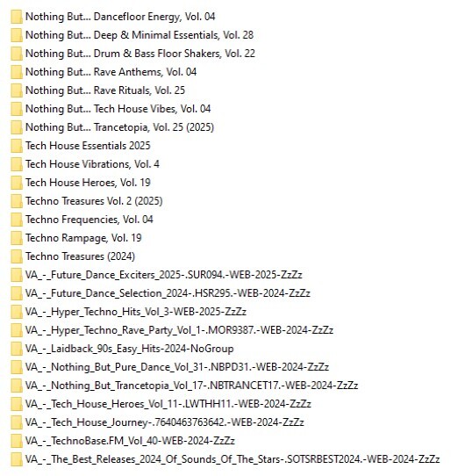Click Nothing But... Rave Anthems, Vol. 04 label
The image size is (472, 476).
tap(111, 72)
